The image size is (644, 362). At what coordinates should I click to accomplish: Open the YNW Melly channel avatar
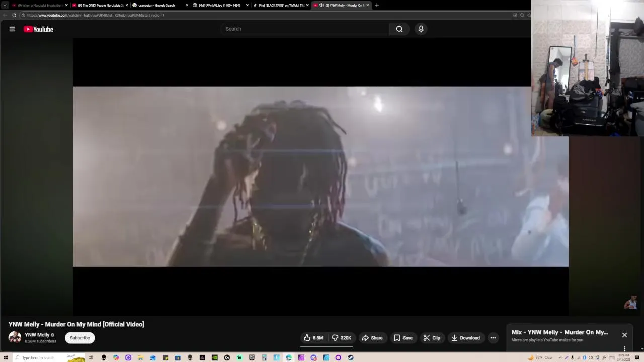pyautogui.click(x=15, y=337)
